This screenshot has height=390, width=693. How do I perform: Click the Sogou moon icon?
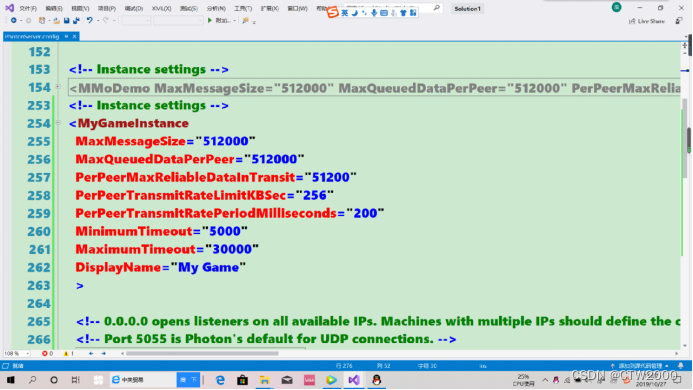[x=354, y=13]
